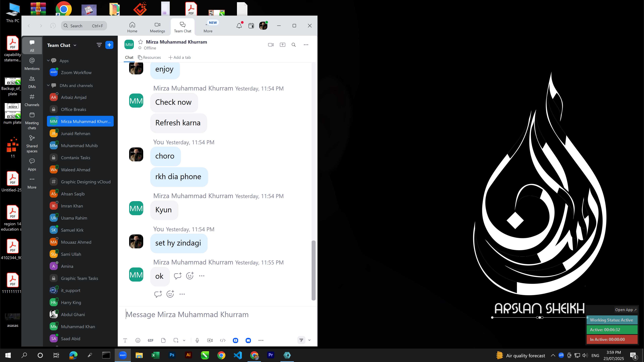Click the 'Refresh karna' message bubble
The image size is (644, 362).
point(178,123)
